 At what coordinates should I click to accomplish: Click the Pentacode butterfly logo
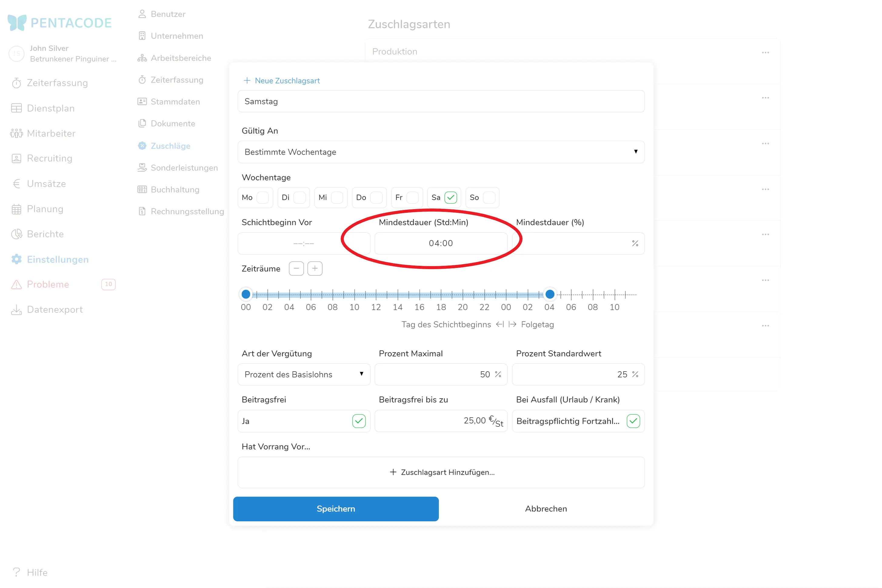17,22
